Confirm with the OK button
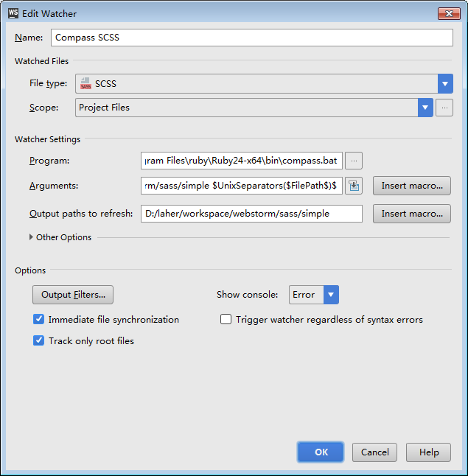Image resolution: width=468 pixels, height=476 pixels. click(x=321, y=452)
